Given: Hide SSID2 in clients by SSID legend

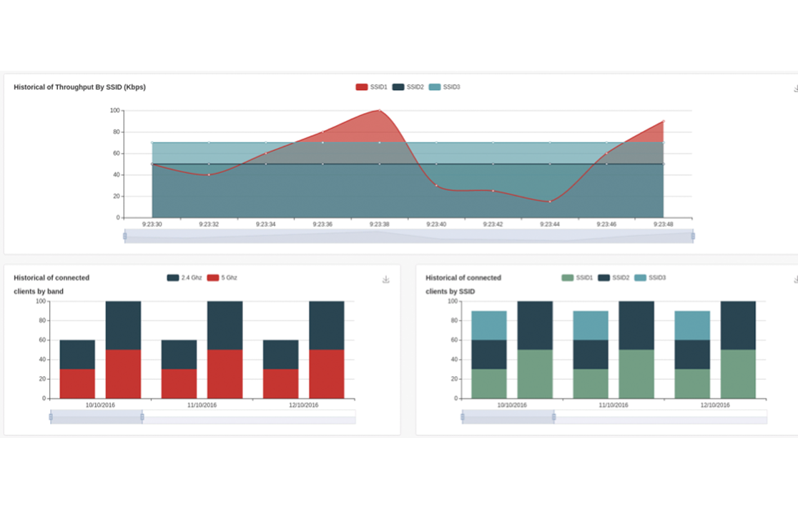Looking at the screenshot, I should [x=614, y=277].
